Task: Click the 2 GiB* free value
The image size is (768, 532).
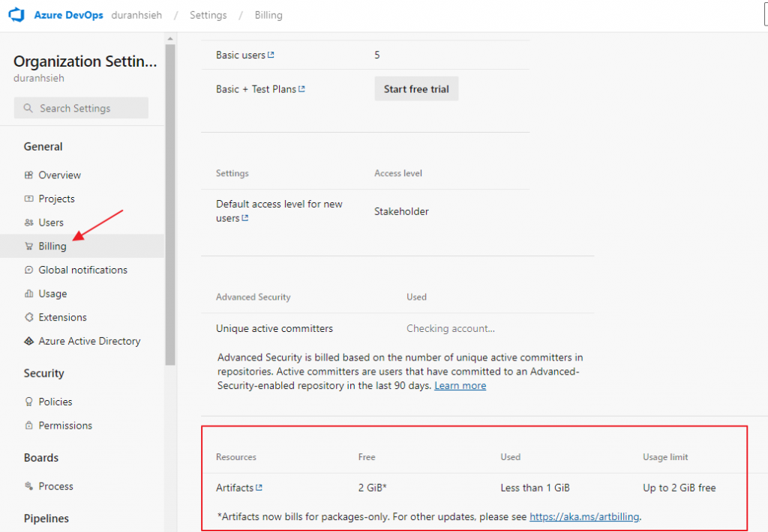Action: pos(372,488)
